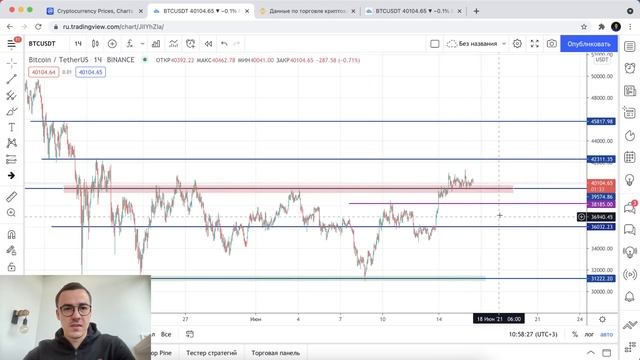Enter fullscreen mode
Image resolution: width=640 pixels, height=360 pixels.
click(535, 44)
